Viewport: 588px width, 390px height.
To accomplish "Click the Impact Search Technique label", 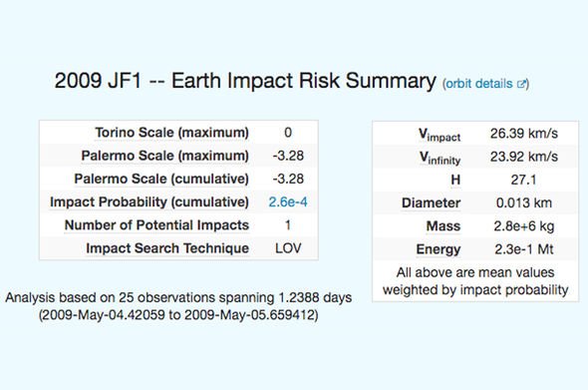I will tap(167, 248).
